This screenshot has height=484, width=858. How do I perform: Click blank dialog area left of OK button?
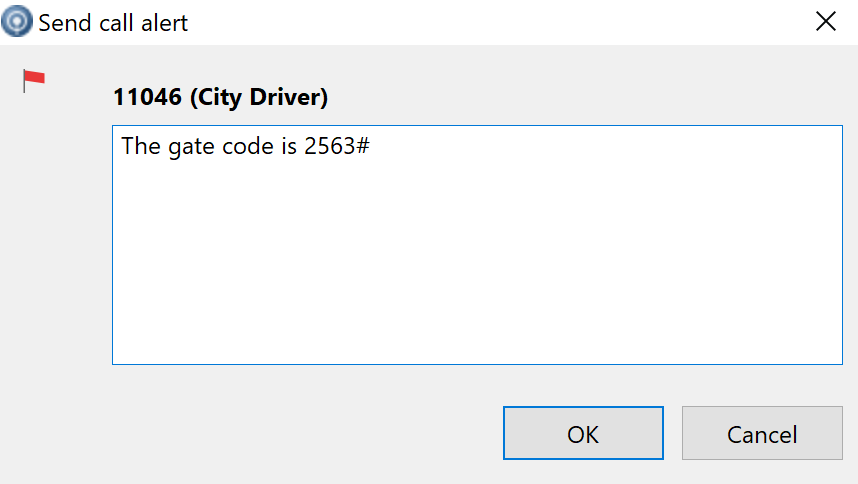click(x=306, y=433)
